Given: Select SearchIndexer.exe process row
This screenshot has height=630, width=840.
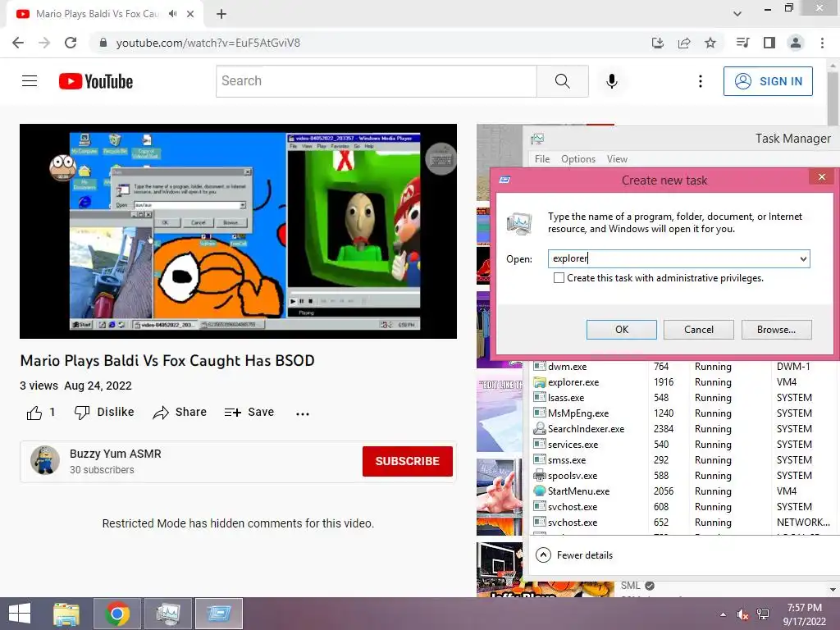Looking at the screenshot, I should (682, 428).
